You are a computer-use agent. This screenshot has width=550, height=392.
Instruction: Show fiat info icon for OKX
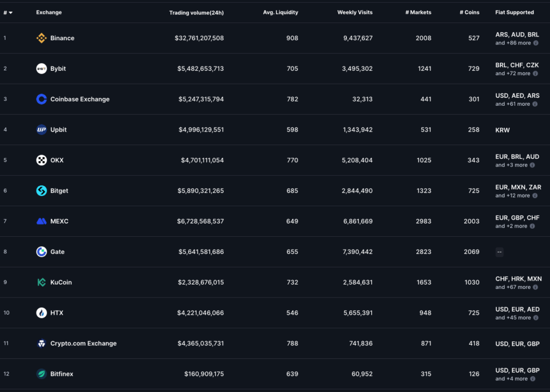532,165
